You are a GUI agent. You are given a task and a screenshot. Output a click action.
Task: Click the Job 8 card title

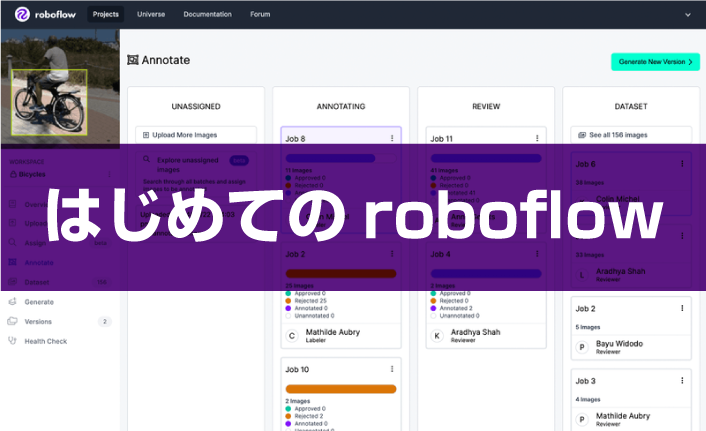point(295,139)
